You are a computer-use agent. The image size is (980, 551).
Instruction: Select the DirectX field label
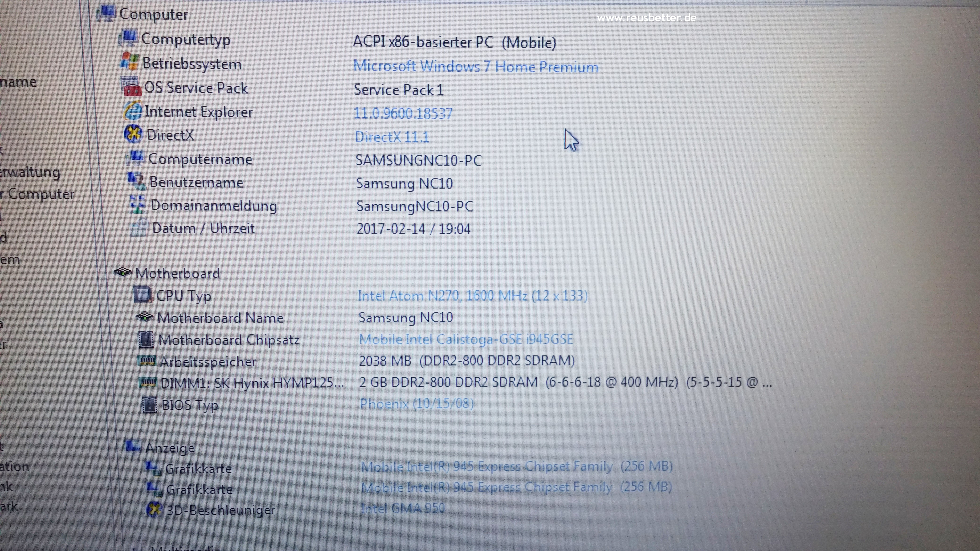pos(170,135)
